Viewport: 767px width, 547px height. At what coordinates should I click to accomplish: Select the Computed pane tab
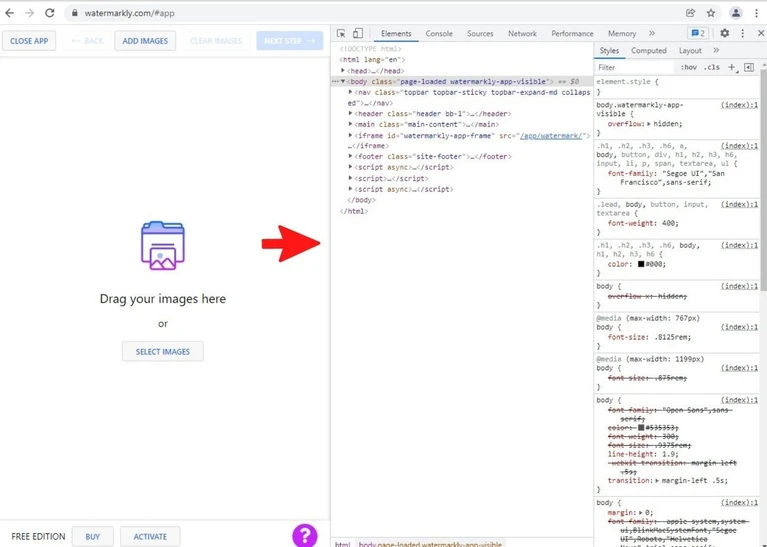pos(649,50)
